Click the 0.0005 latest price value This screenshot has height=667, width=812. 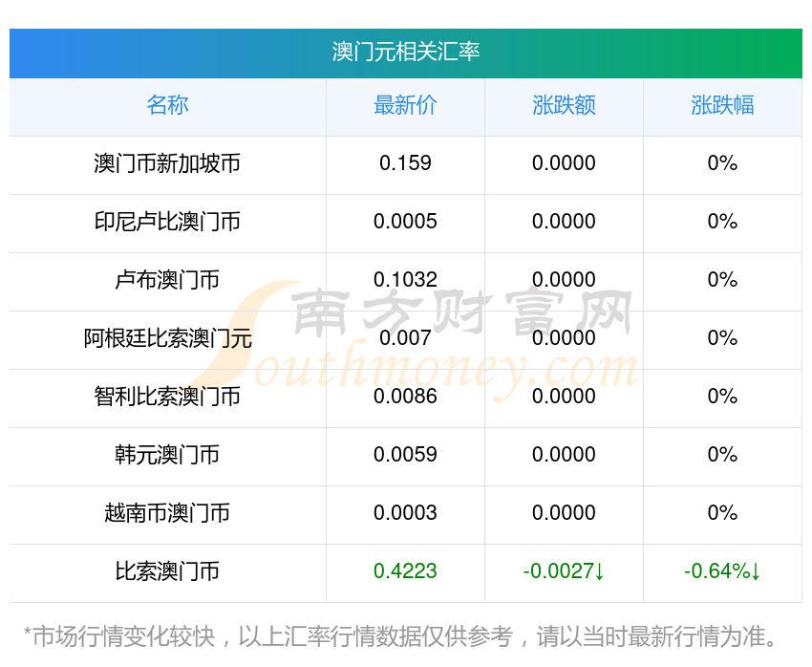pyautogui.click(x=405, y=222)
